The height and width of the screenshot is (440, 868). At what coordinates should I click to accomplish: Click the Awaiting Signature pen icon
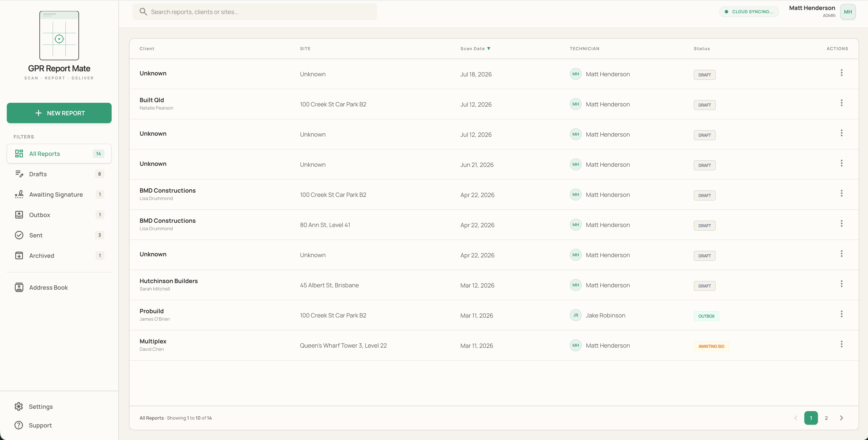pyautogui.click(x=19, y=194)
